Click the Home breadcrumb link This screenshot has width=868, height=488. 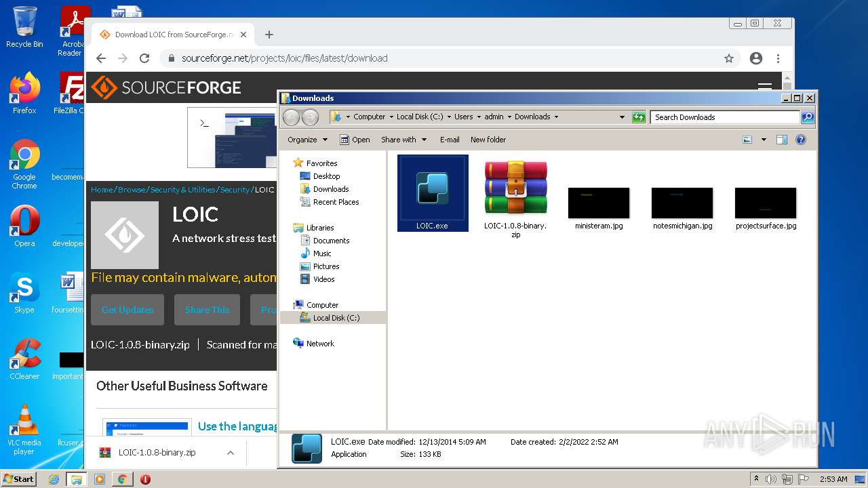point(102,190)
